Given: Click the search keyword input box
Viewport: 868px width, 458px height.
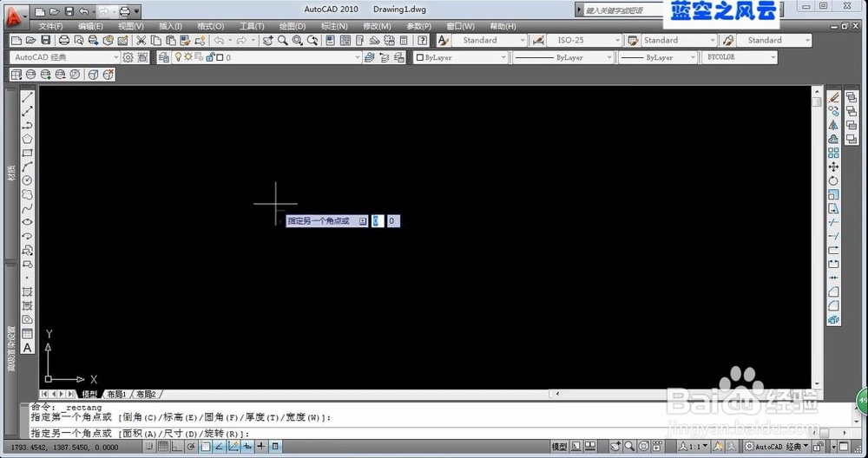Looking at the screenshot, I should [x=622, y=10].
